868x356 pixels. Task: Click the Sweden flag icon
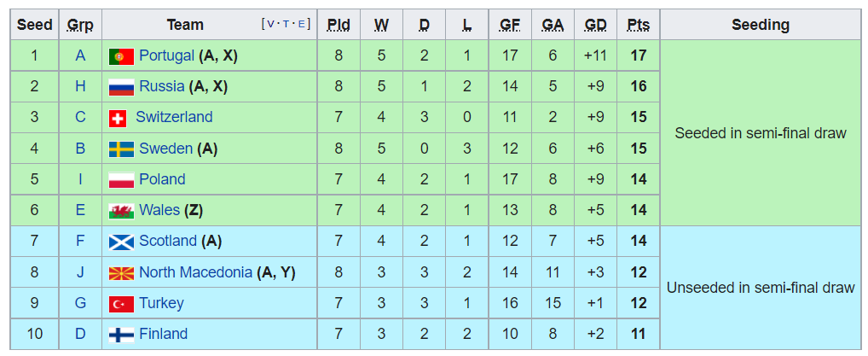tap(121, 149)
